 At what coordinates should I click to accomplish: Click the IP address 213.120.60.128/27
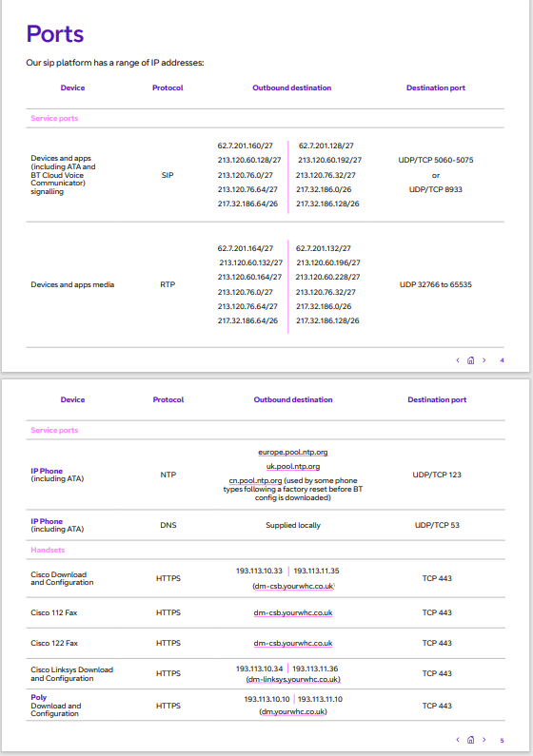click(x=249, y=160)
